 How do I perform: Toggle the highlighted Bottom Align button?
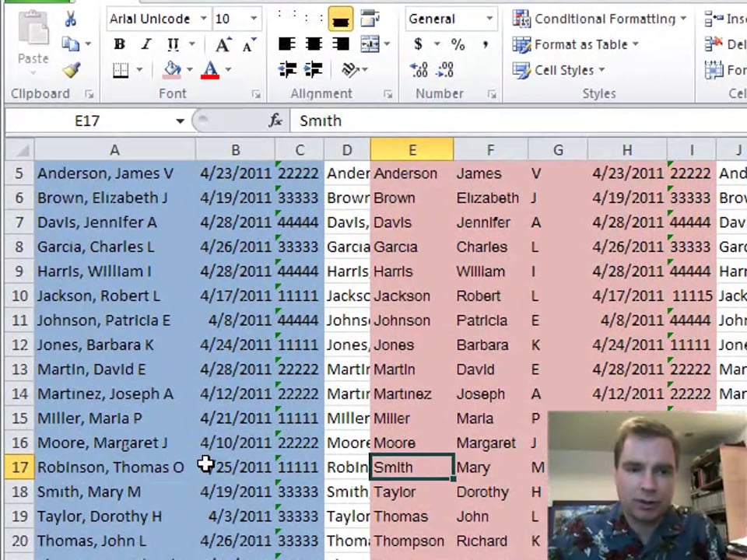pyautogui.click(x=341, y=19)
